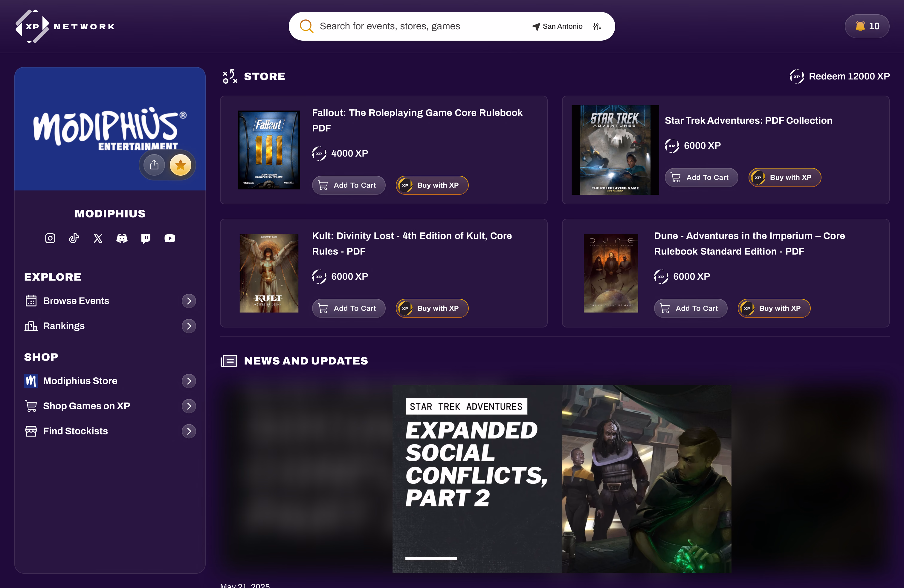
Task: Click XP icon beside the Dune 6000 XP price
Action: [661, 276]
